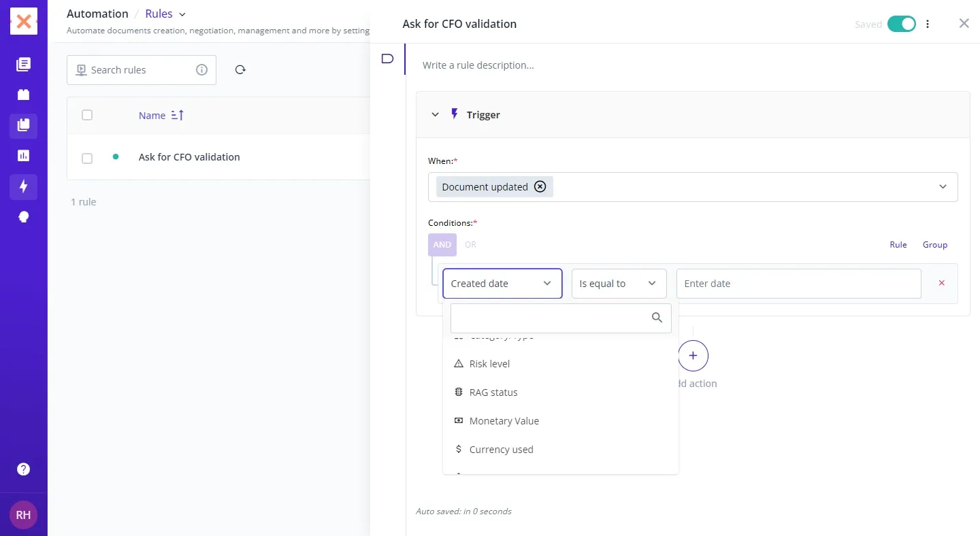Open the three-dot rule options menu

click(x=928, y=24)
